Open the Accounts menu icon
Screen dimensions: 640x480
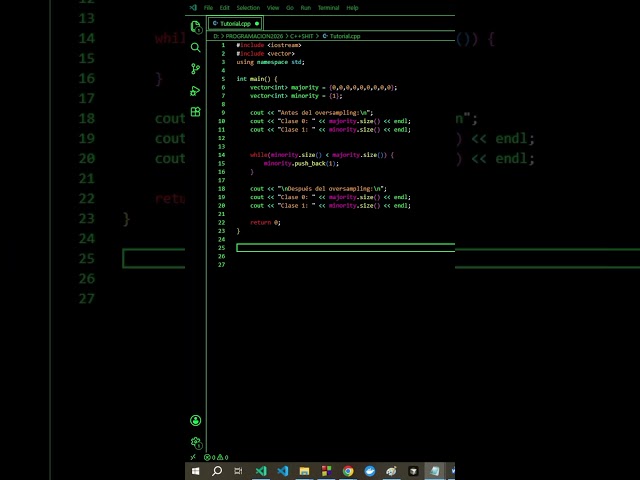coord(196,420)
